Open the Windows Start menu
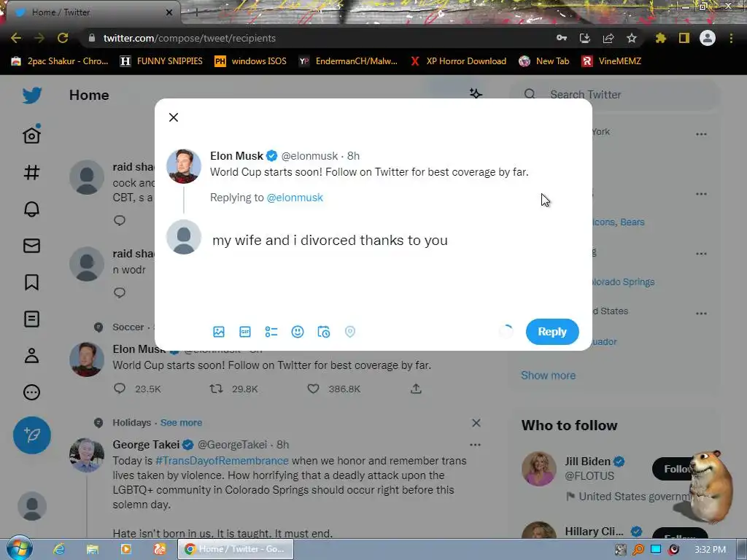This screenshot has width=747, height=560. [x=19, y=548]
